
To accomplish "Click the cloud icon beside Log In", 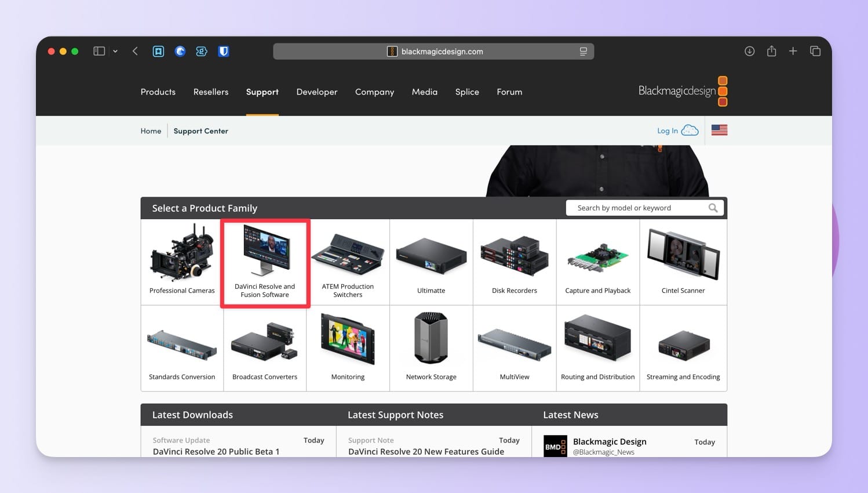I will pos(690,130).
